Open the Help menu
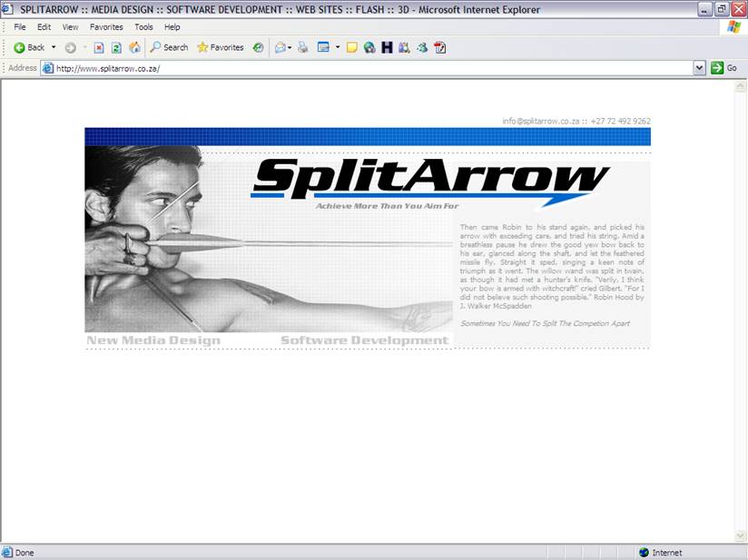 pos(172,27)
